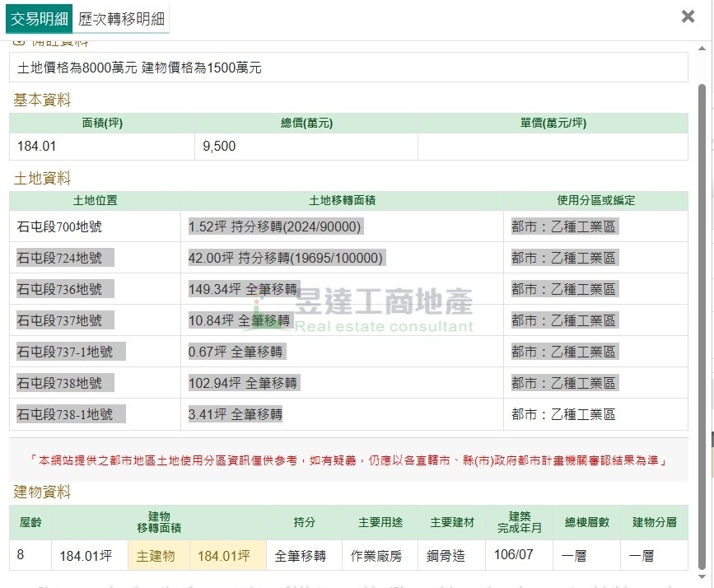Click the red zoning disclaimer notice
Image resolution: width=714 pixels, height=588 pixels.
pos(348,460)
